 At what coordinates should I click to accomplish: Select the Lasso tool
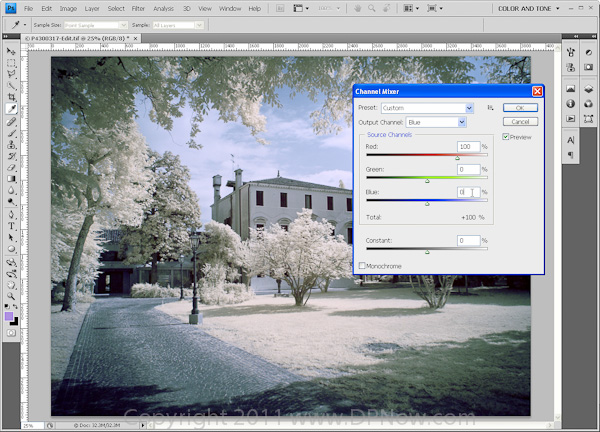click(x=11, y=74)
